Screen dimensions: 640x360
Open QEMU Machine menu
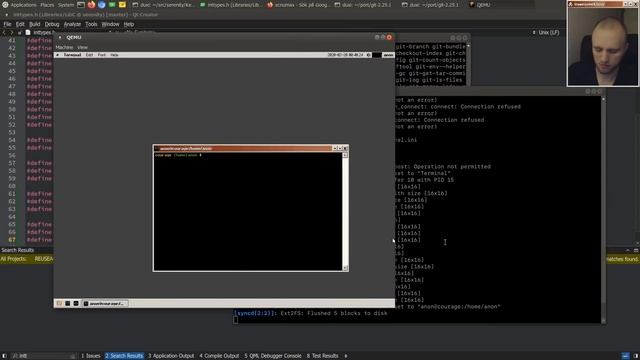click(x=64, y=47)
